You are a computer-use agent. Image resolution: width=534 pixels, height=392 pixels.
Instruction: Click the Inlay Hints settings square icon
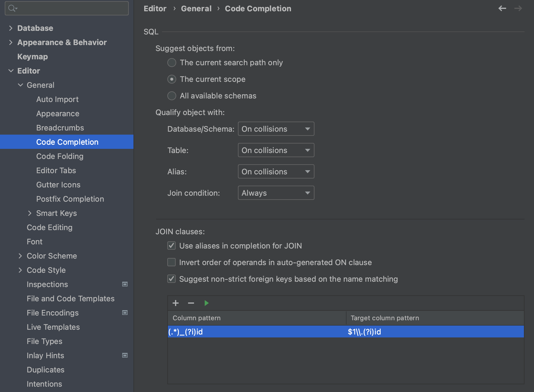[x=125, y=355]
